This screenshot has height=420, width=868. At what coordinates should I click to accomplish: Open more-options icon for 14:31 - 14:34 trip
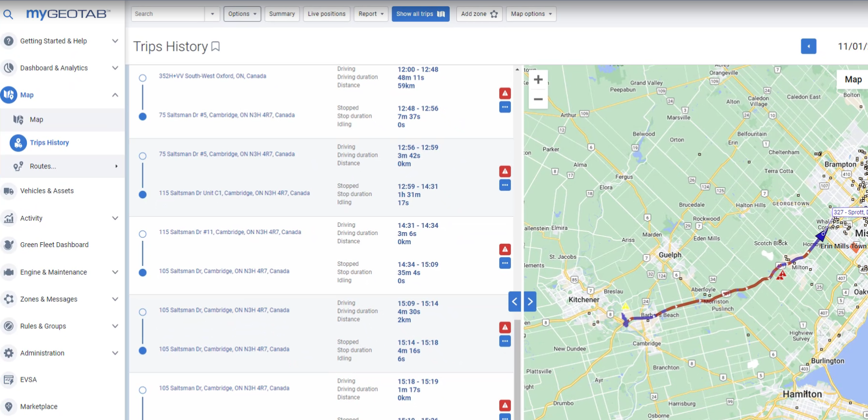pyautogui.click(x=505, y=263)
